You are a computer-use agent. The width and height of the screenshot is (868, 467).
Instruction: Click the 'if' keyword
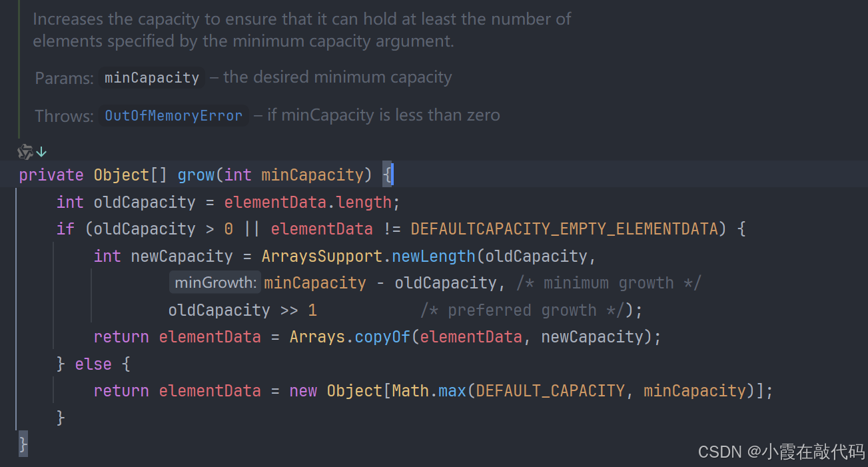65,229
